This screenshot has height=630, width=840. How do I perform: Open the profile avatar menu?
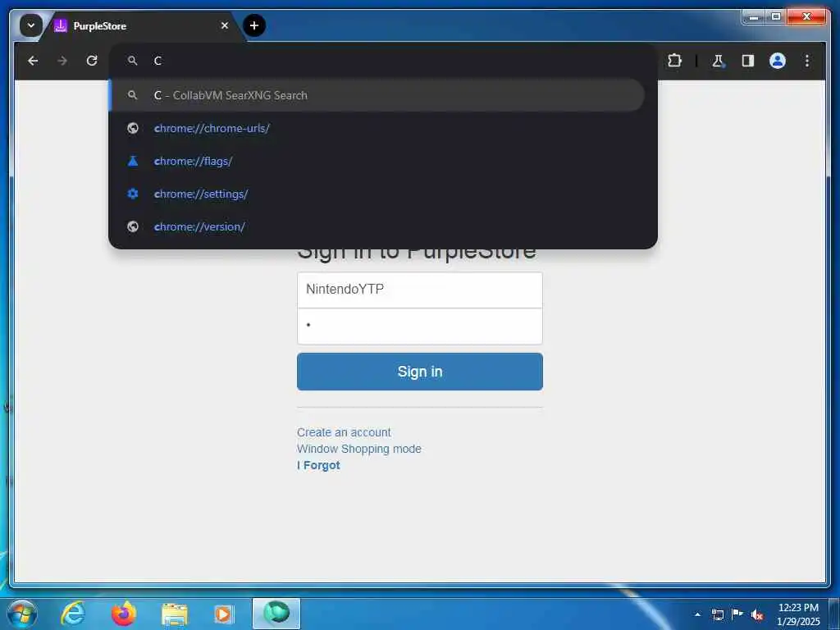click(778, 61)
